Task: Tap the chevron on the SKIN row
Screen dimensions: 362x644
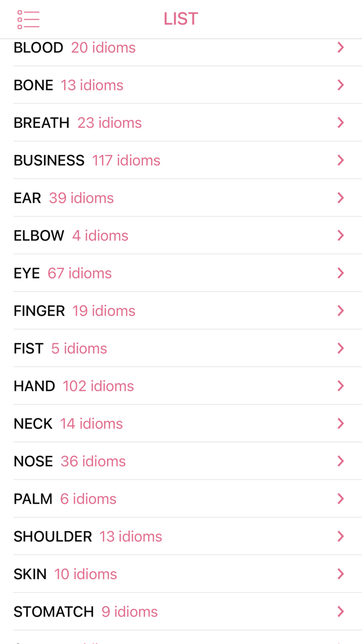Action: [x=341, y=573]
